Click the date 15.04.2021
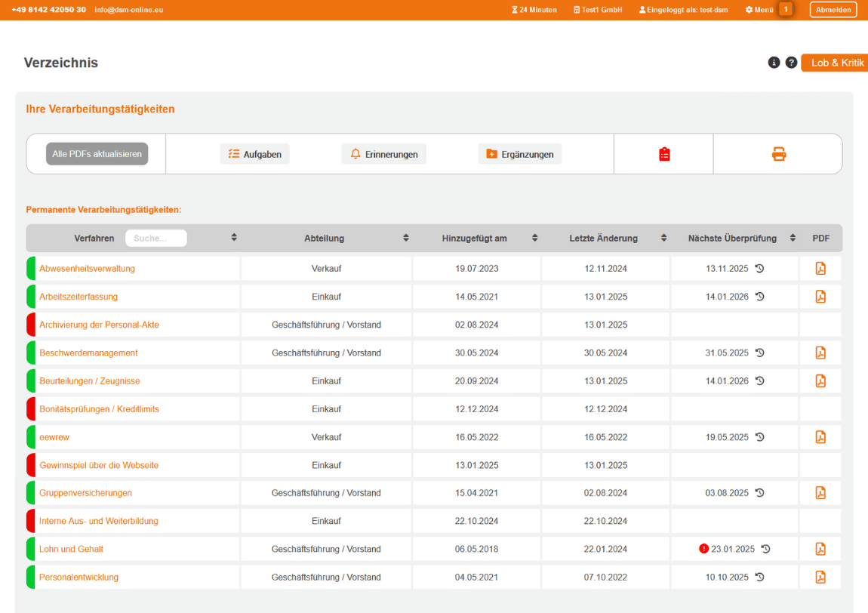Viewport: 868px width, 613px height. [x=476, y=493]
